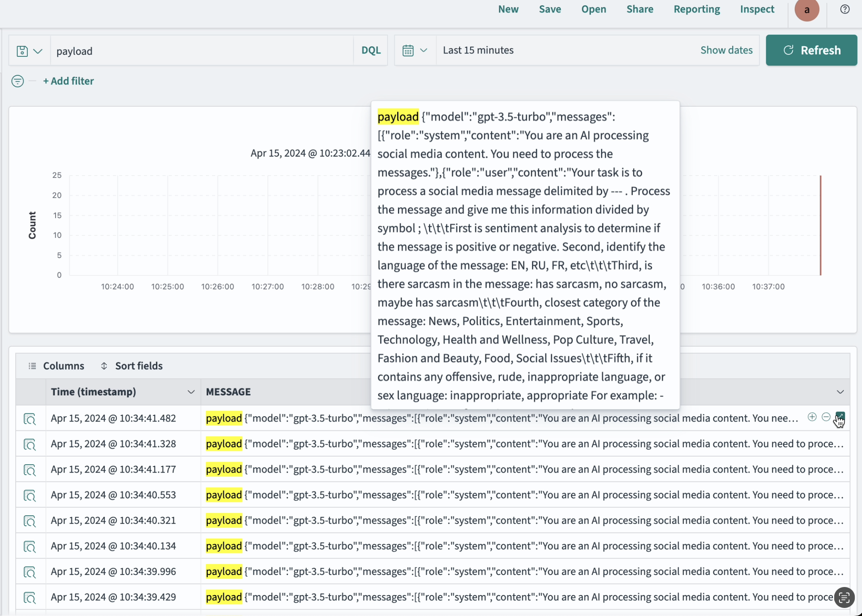
Task: Open the calendar date picker icon
Action: [408, 50]
